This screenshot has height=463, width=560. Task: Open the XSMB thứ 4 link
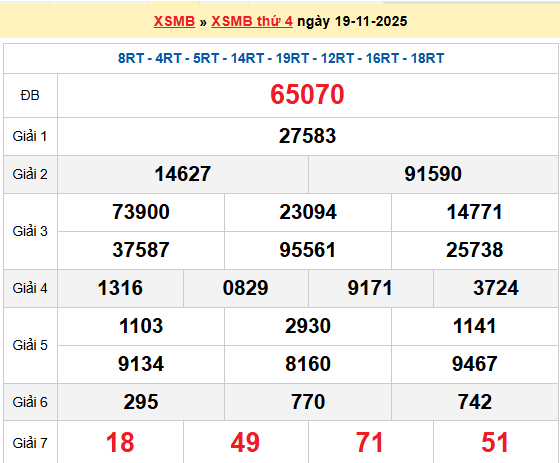(252, 21)
